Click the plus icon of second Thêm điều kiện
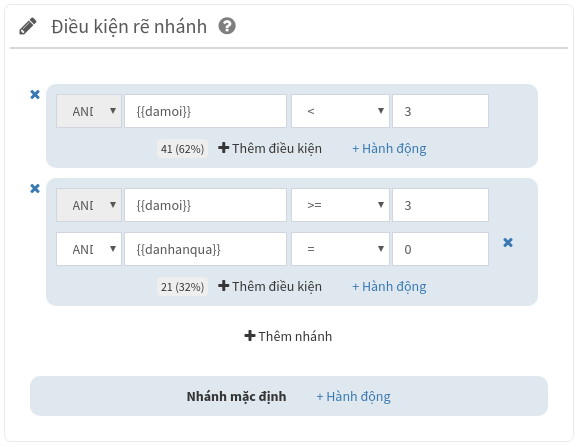This screenshot has height=447, width=578. (x=223, y=286)
